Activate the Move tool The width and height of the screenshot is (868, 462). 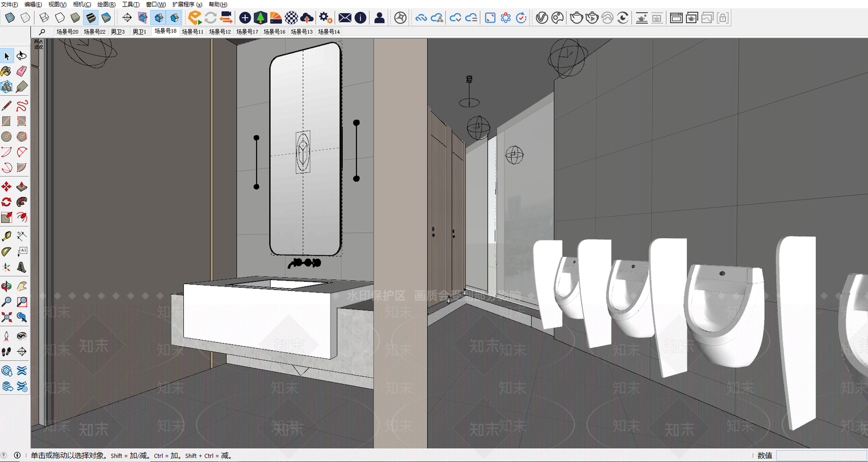point(7,187)
